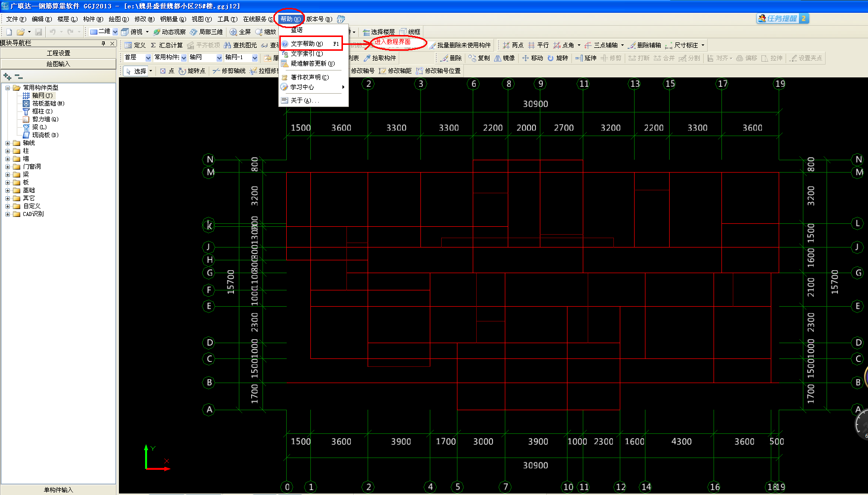Image resolution: width=868 pixels, height=495 pixels.
Task: Click the 绘图输入 button
Action: (58, 64)
